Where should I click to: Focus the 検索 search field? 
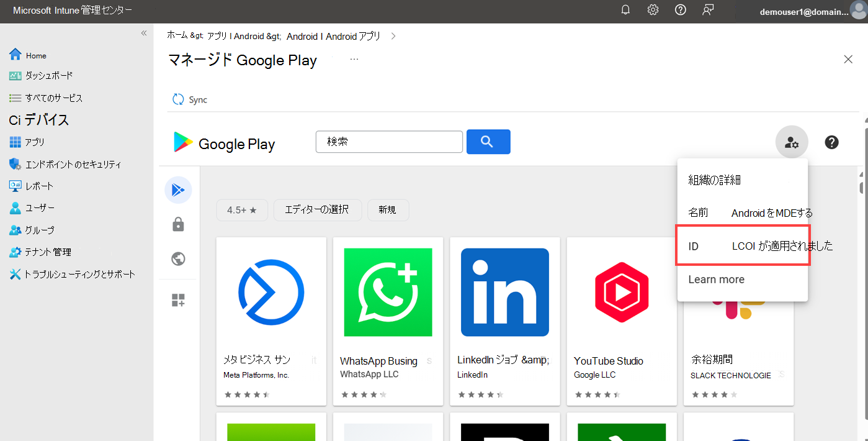pyautogui.click(x=390, y=142)
